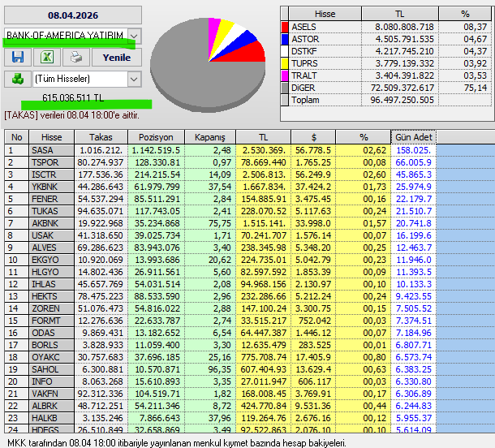
Task: Click the Toplam value 96.497.250.505
Action: point(402,100)
